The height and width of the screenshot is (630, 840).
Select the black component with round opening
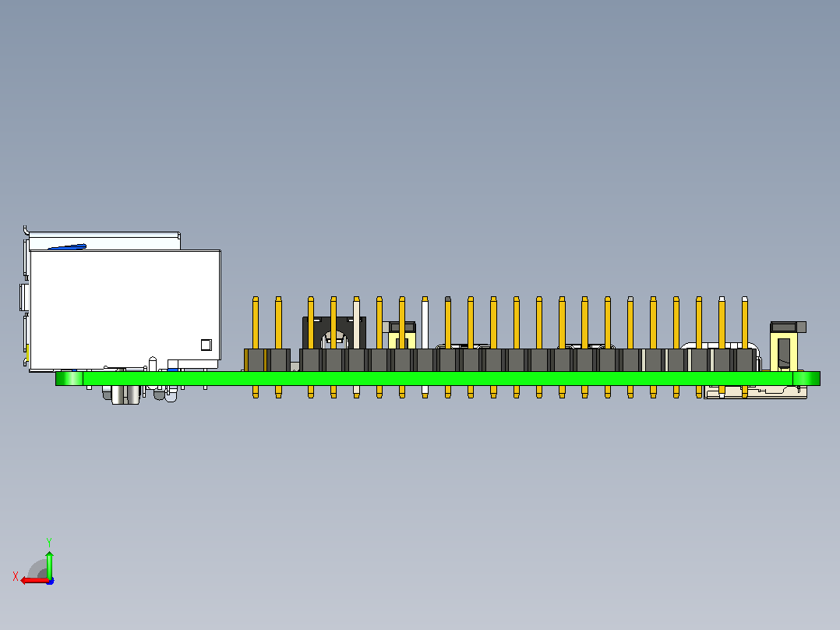pos(334,332)
